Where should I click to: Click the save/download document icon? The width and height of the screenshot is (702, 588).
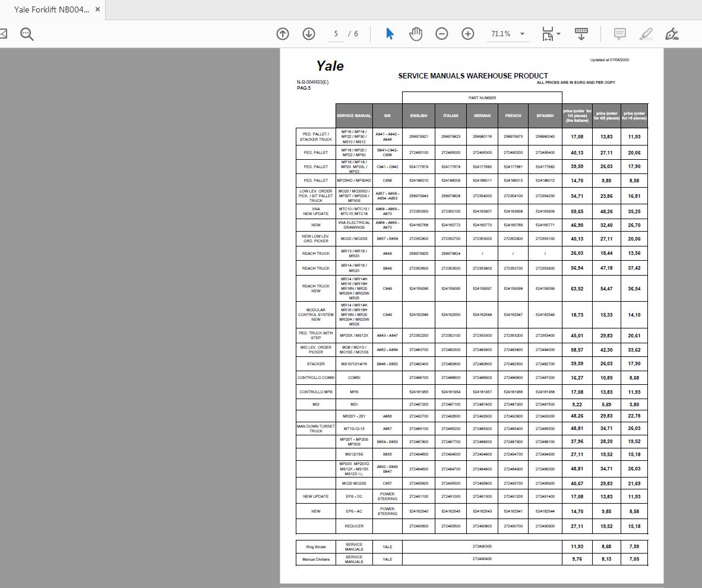(580, 34)
